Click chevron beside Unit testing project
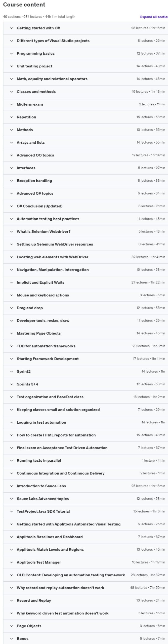This screenshot has width=168, height=644. (x=11, y=66)
